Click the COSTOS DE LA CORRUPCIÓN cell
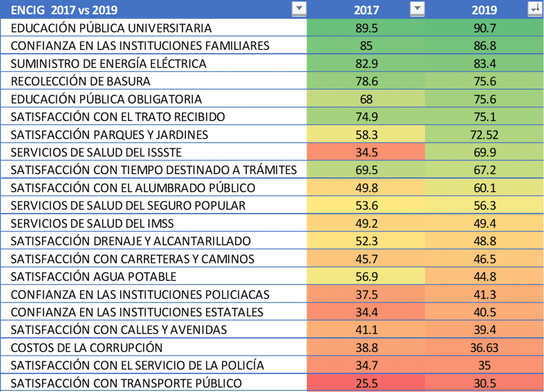Screen dimensions: 544x392 pos(86,347)
